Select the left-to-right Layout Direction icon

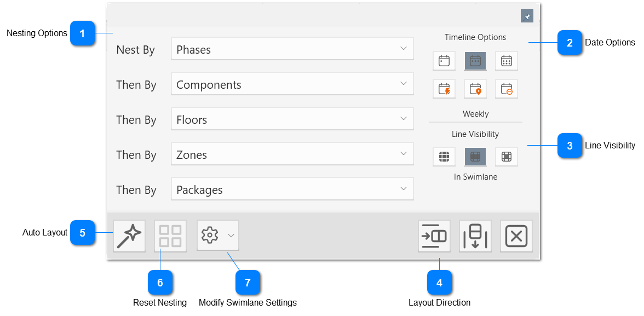tap(434, 235)
